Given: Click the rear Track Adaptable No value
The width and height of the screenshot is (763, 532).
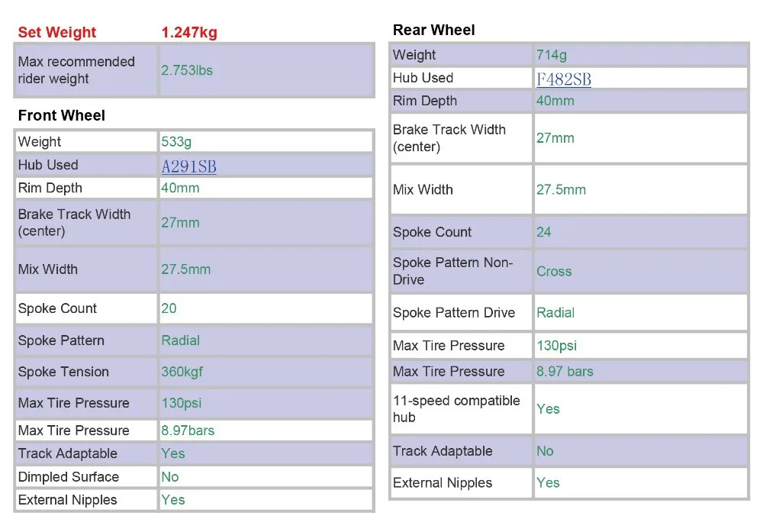Looking at the screenshot, I should (545, 451).
